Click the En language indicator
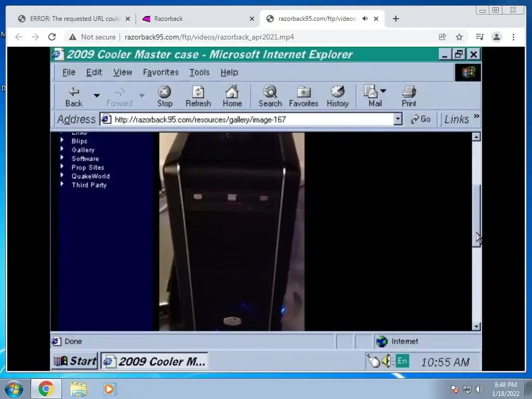Viewport: 532px width, 399px height. coord(403,361)
